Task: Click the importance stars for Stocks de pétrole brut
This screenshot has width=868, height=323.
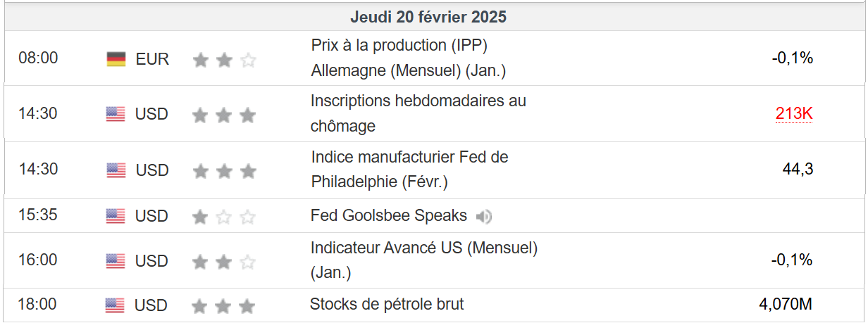Action: pos(223,306)
